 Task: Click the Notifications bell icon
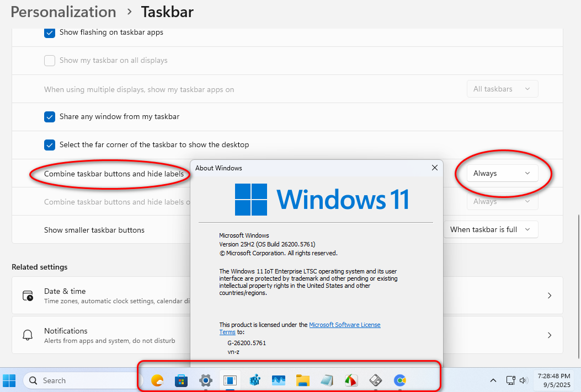pyautogui.click(x=28, y=335)
